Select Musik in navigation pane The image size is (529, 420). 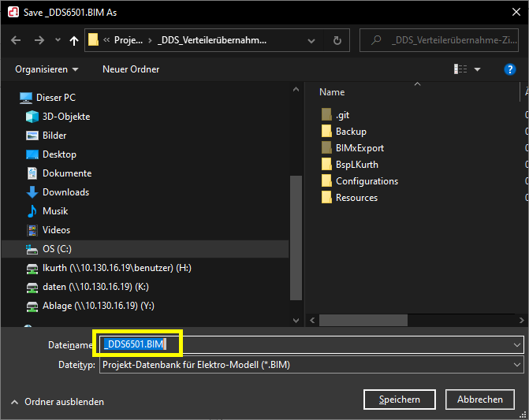[55, 211]
